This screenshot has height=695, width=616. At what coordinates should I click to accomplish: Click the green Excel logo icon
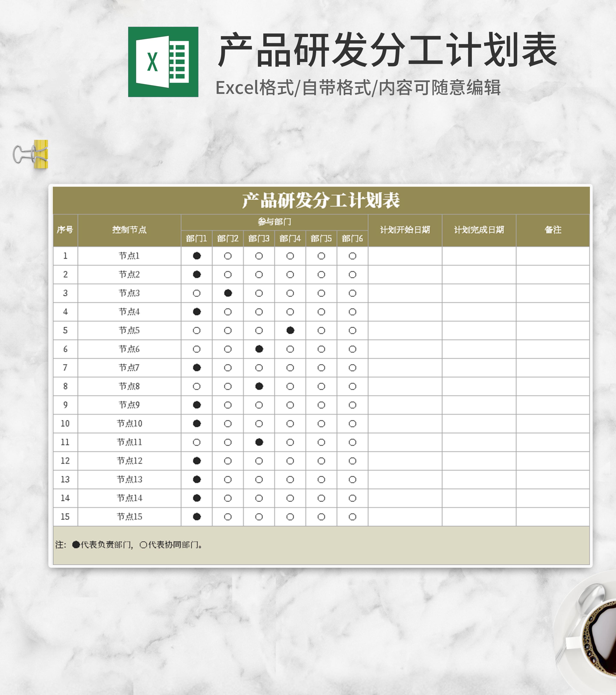point(163,62)
